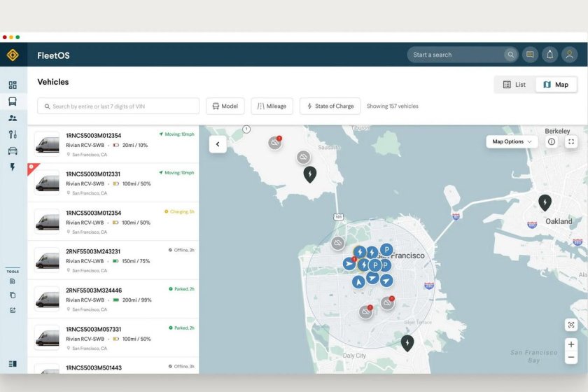Click the maintenance wrench icon in sidebar
Viewport: 588px width, 392px height.
[x=13, y=134]
